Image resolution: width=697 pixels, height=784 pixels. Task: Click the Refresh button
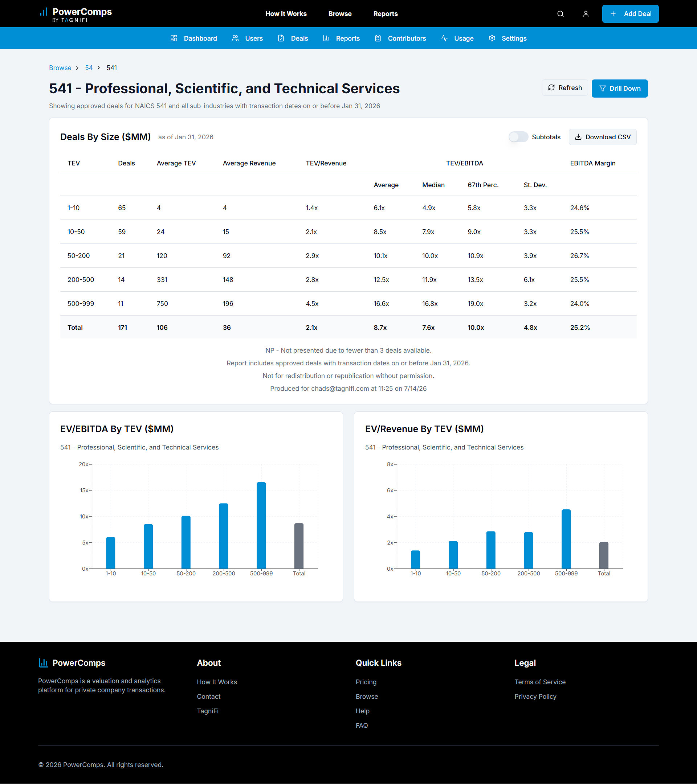(x=564, y=88)
